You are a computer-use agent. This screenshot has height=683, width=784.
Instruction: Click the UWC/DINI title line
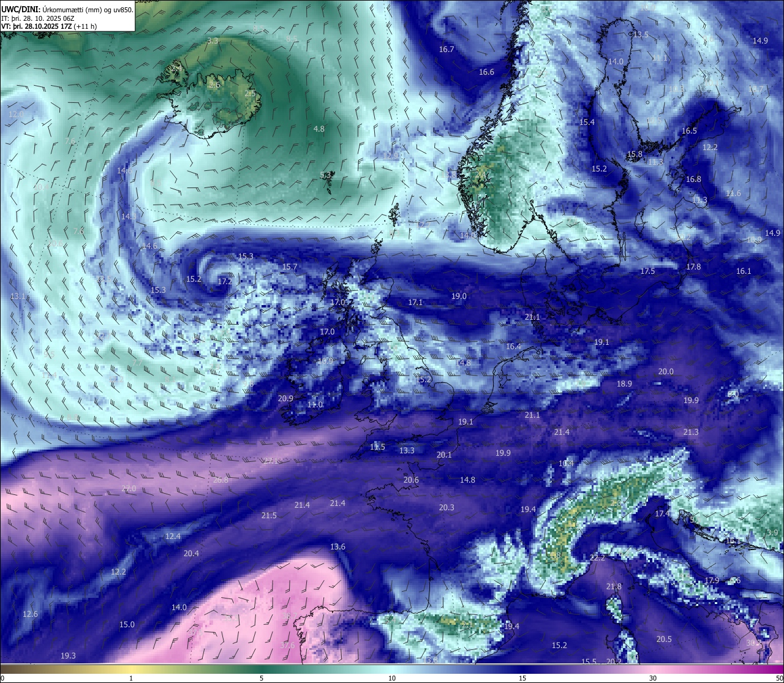[x=67, y=9]
